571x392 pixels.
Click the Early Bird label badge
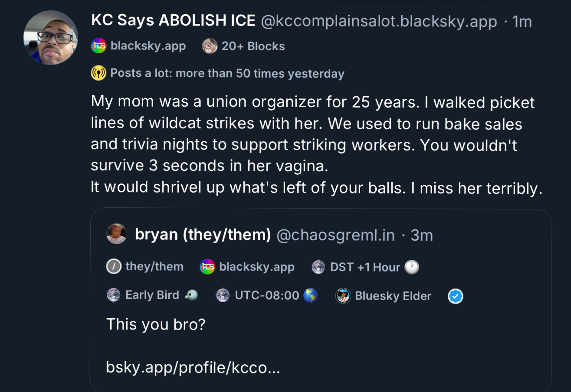click(152, 295)
